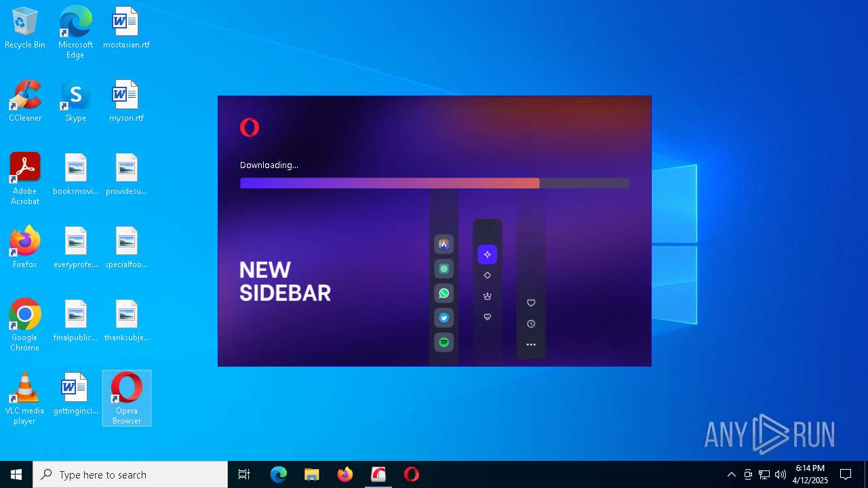This screenshot has height=488, width=868.
Task: Click the heart icon above the clock in sidebar preview
Action: pos(531,303)
